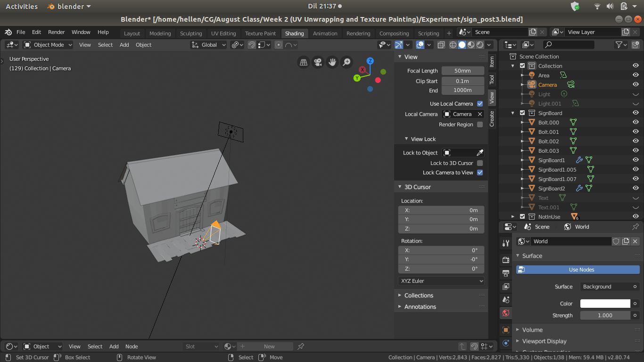Toggle proportional editing icon
Viewport: 644px width, 362px height.
pyautogui.click(x=279, y=45)
